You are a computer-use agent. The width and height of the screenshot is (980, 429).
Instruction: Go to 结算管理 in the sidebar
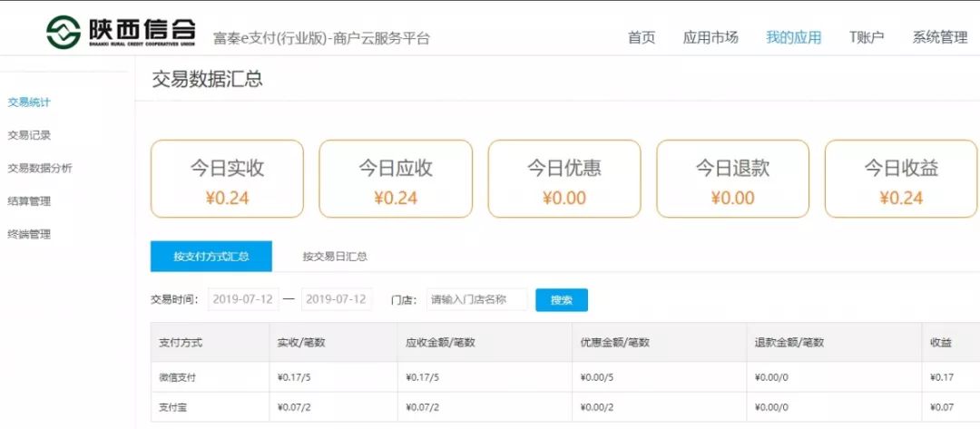pyautogui.click(x=29, y=201)
